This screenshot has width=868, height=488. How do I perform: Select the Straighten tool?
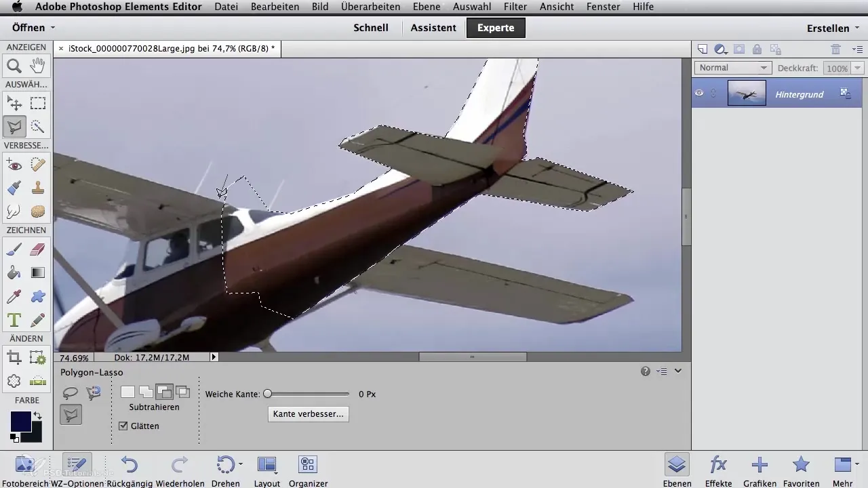38,380
